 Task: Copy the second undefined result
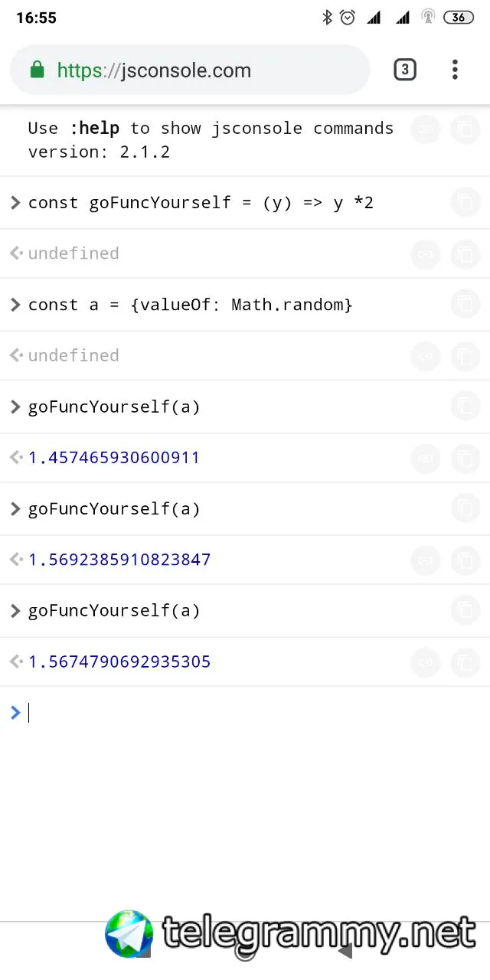465,355
